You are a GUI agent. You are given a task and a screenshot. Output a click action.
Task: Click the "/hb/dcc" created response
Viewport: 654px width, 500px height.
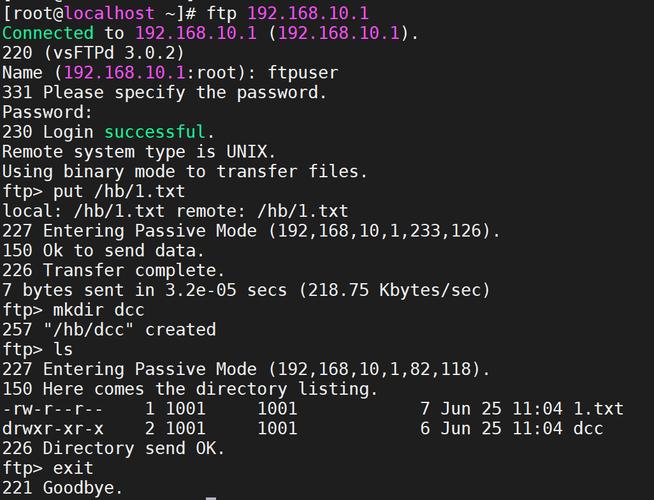tap(130, 329)
